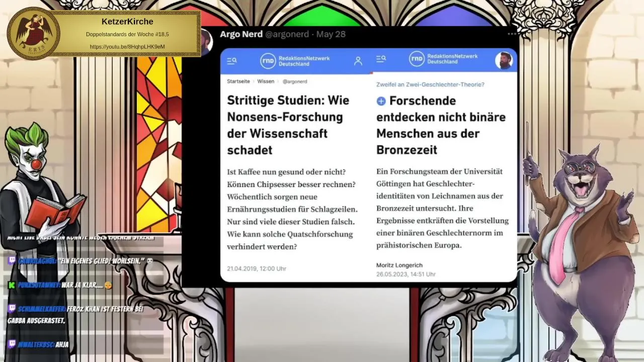This screenshot has height=362, width=644.
Task: Open the youtu.be link in the banner
Action: 127,47
